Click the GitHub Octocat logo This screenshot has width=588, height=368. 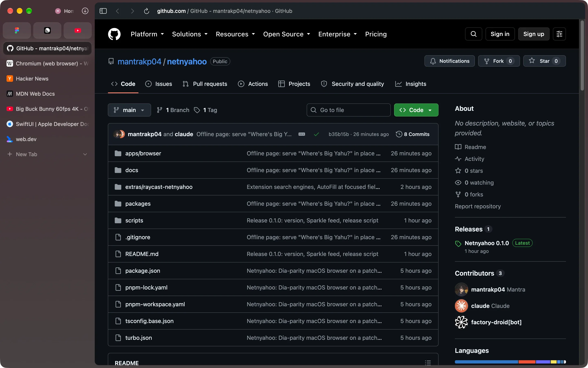[x=114, y=34]
